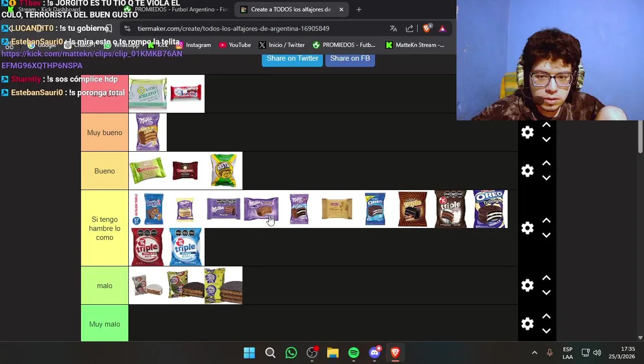
Task: Select the green Guaymallen alfajor image
Action: (x=147, y=171)
